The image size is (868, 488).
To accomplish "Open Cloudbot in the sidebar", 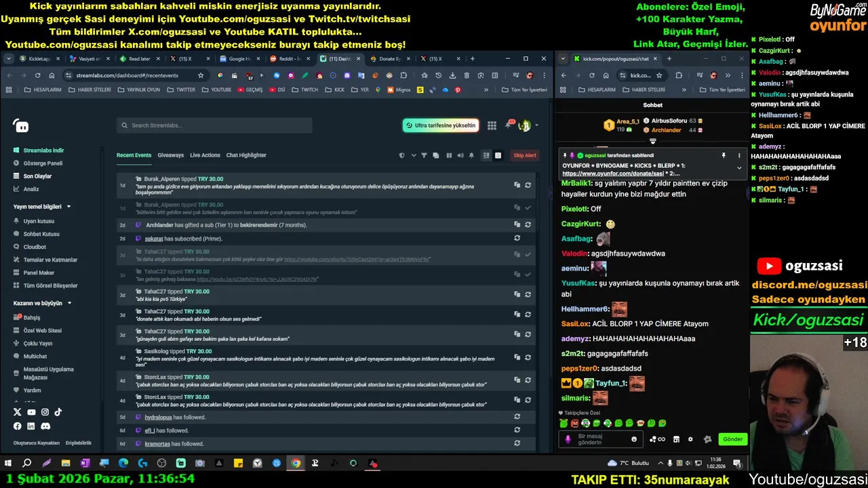I will [30, 247].
